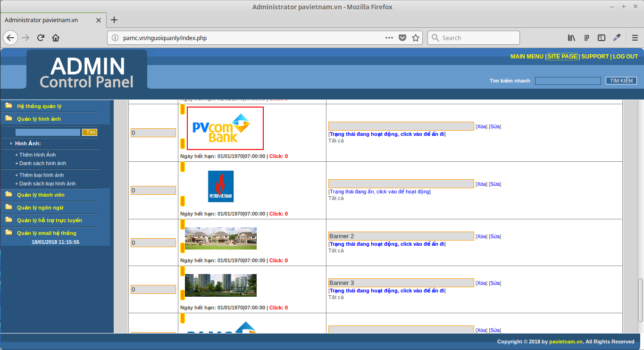Expand Hệ thống quản lý menu

coord(39,106)
